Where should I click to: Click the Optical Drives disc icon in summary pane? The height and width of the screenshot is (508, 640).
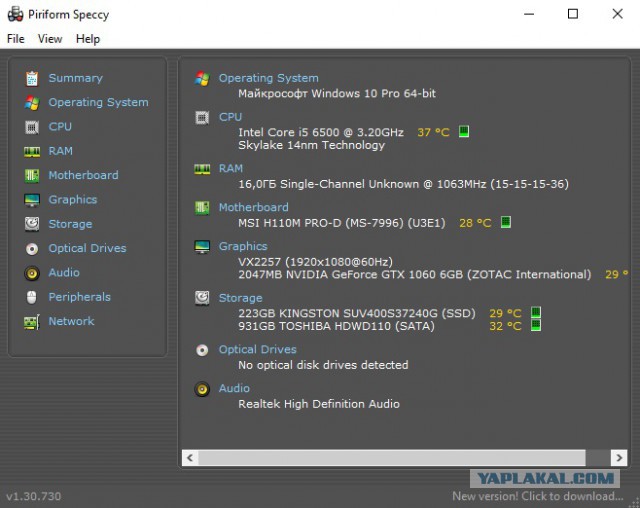click(x=202, y=350)
